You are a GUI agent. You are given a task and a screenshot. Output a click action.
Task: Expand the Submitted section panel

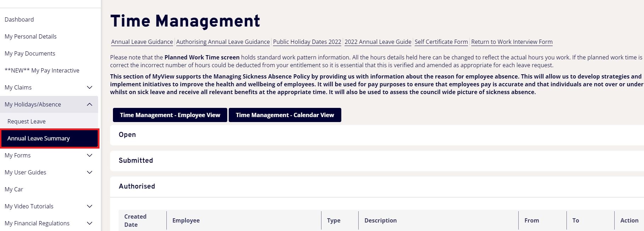(136, 161)
